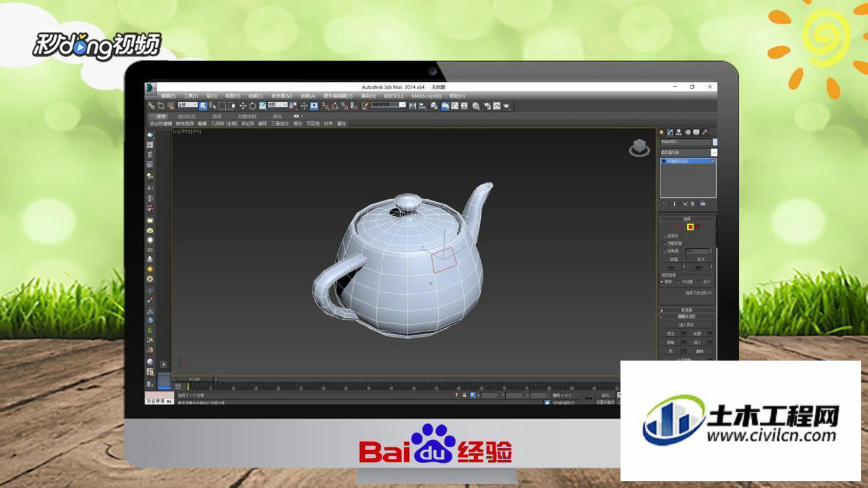Expand the 软选择 rollout header
Screen dimensions: 868x488
coord(687,310)
